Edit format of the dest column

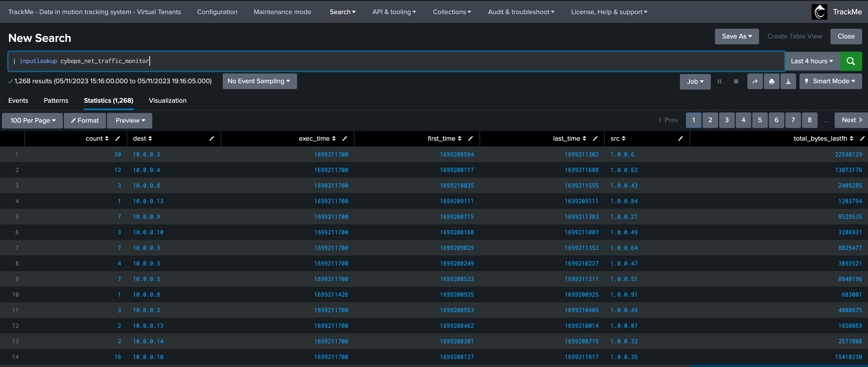pos(212,138)
